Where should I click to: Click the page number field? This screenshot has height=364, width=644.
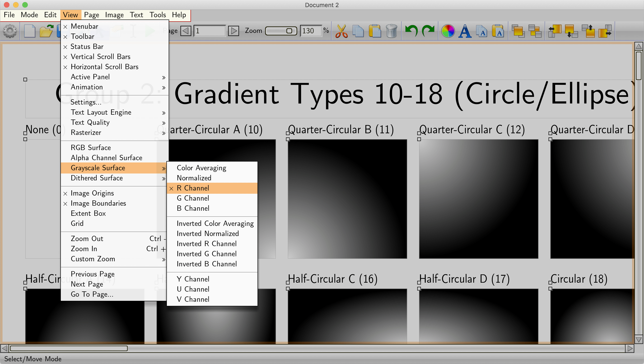pos(210,31)
